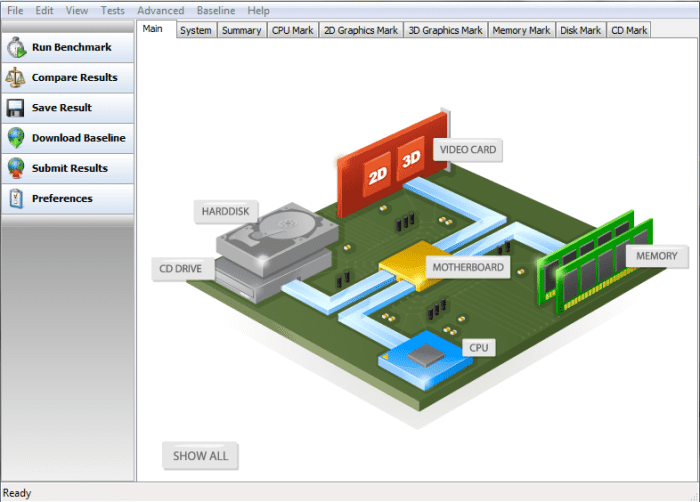Image resolution: width=700 pixels, height=502 pixels.
Task: Open the Advanced menu
Action: [160, 10]
